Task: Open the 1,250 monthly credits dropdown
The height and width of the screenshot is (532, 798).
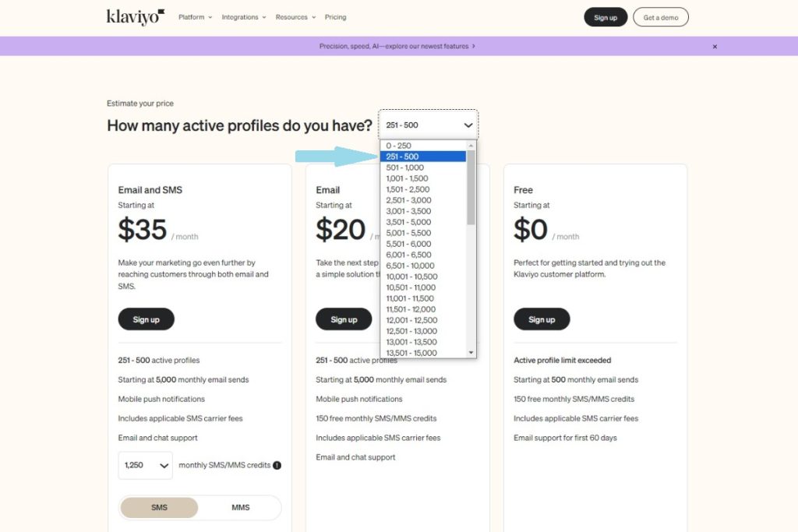Action: (x=146, y=465)
